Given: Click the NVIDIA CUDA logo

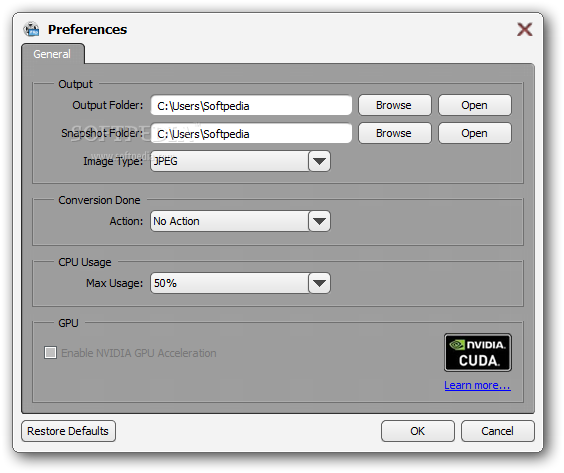Looking at the screenshot, I should coord(478,353).
